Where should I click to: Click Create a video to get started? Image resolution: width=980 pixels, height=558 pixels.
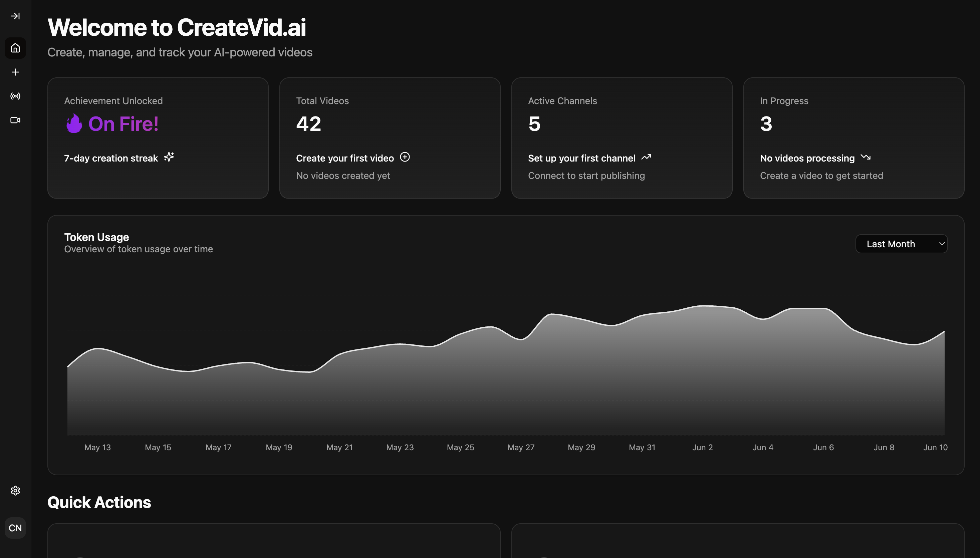click(x=821, y=176)
